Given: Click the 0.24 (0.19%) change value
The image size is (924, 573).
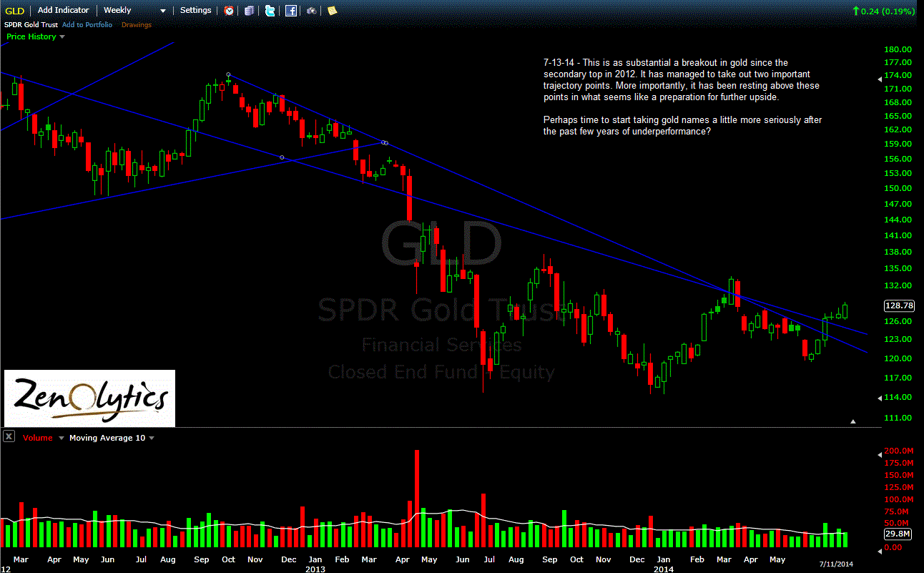Looking at the screenshot, I should [x=889, y=11].
